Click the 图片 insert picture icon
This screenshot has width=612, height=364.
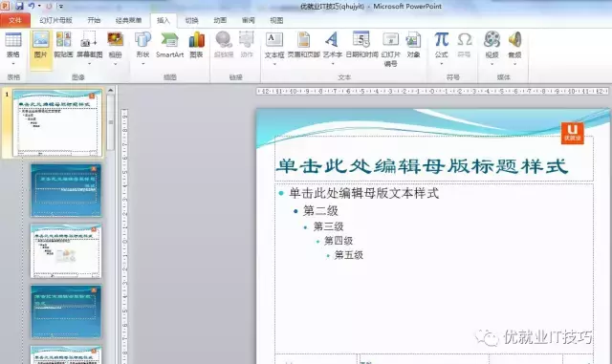40,40
